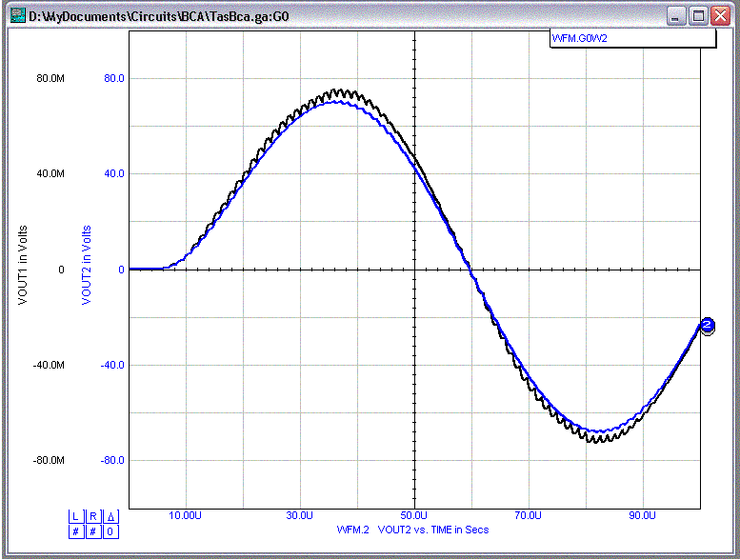
Task: Click the # button below L
Action: coord(75,532)
